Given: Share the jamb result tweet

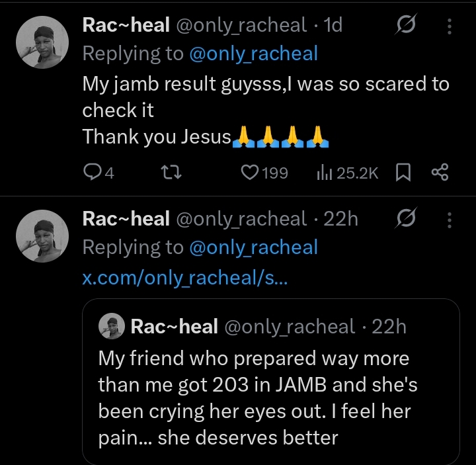Looking at the screenshot, I should pyautogui.click(x=440, y=173).
